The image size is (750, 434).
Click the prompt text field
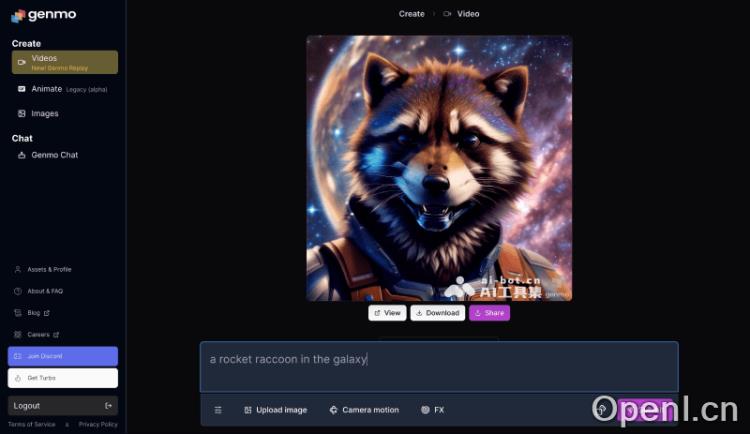point(439,367)
